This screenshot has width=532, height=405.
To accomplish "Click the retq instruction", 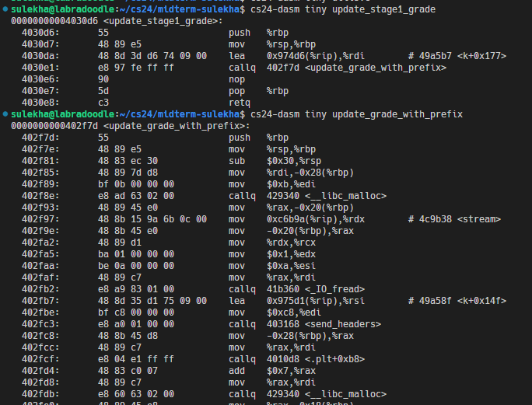I will click(240, 103).
